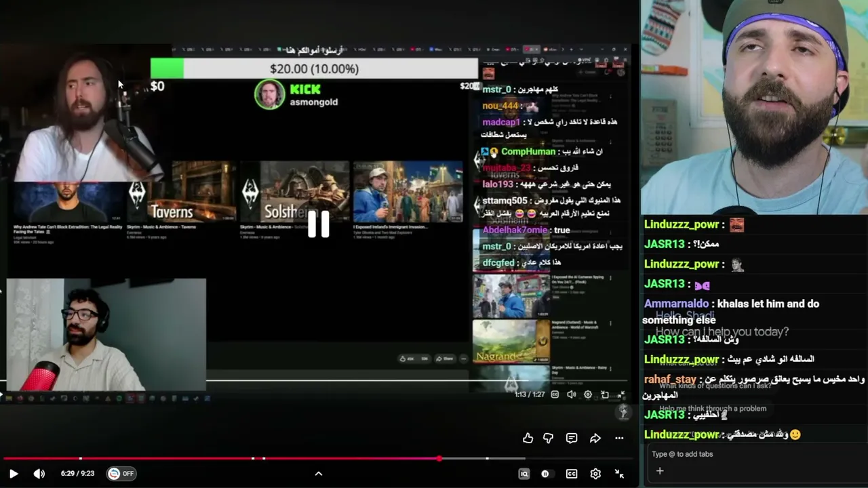
Task: Play the video with the bottom play button
Action: (14, 474)
